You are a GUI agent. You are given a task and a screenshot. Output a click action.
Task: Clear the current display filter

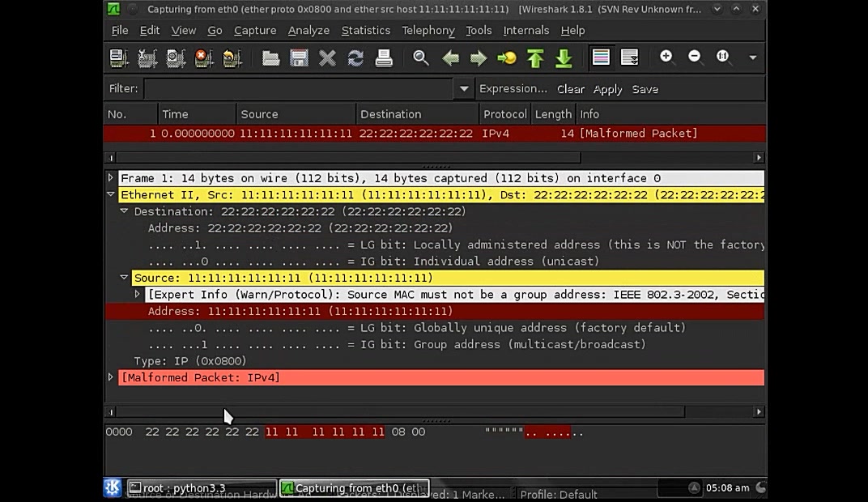(x=570, y=88)
